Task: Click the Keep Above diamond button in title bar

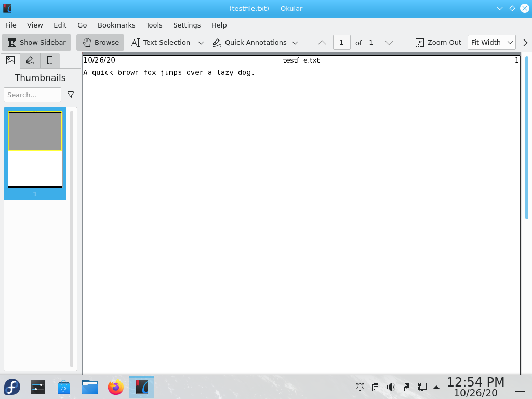Action: (512, 8)
